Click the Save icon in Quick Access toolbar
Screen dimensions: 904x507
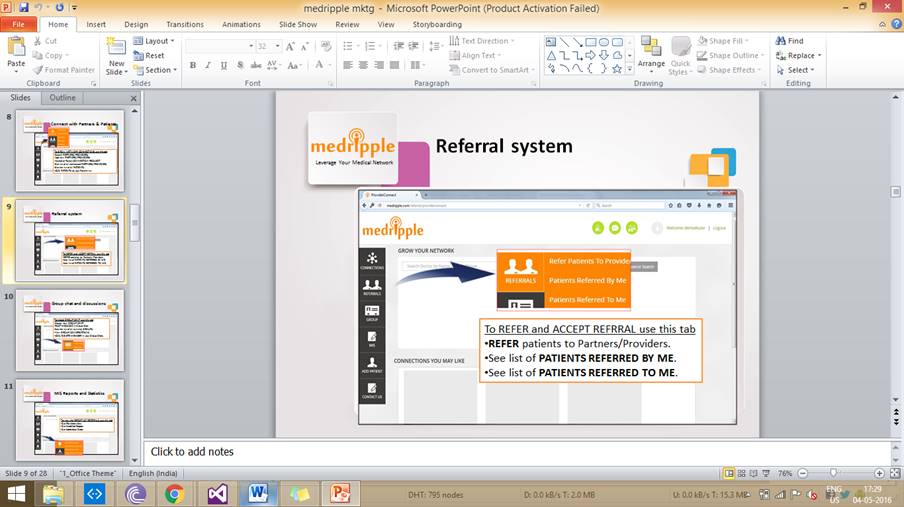click(23, 7)
